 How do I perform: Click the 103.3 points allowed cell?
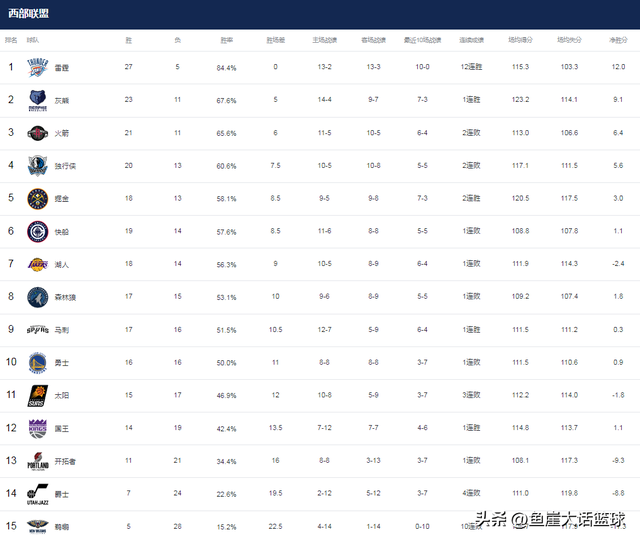[x=569, y=67]
